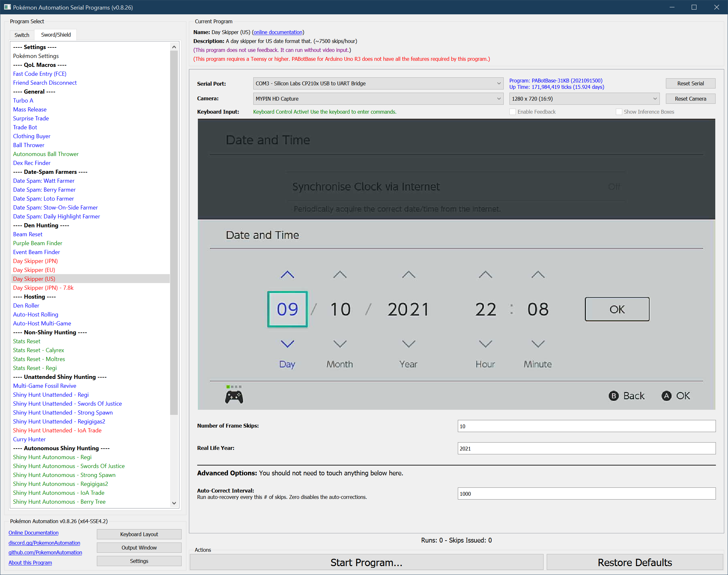Click the Reset Serial button
This screenshot has width=728, height=575.
pyautogui.click(x=690, y=83)
